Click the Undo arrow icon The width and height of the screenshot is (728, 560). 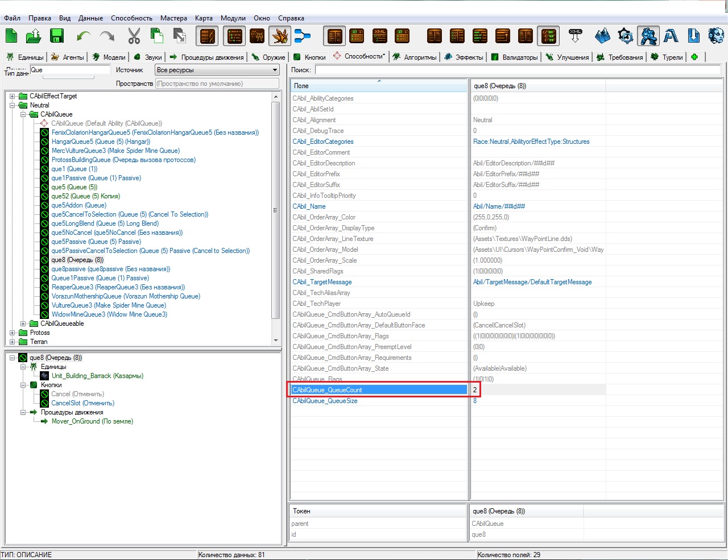pyautogui.click(x=84, y=36)
